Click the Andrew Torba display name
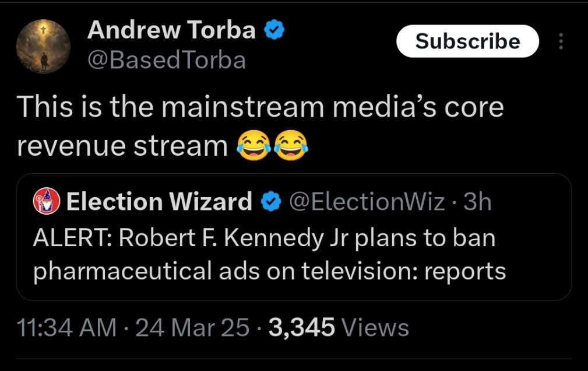Viewport: 588px width, 371px height. tap(171, 30)
